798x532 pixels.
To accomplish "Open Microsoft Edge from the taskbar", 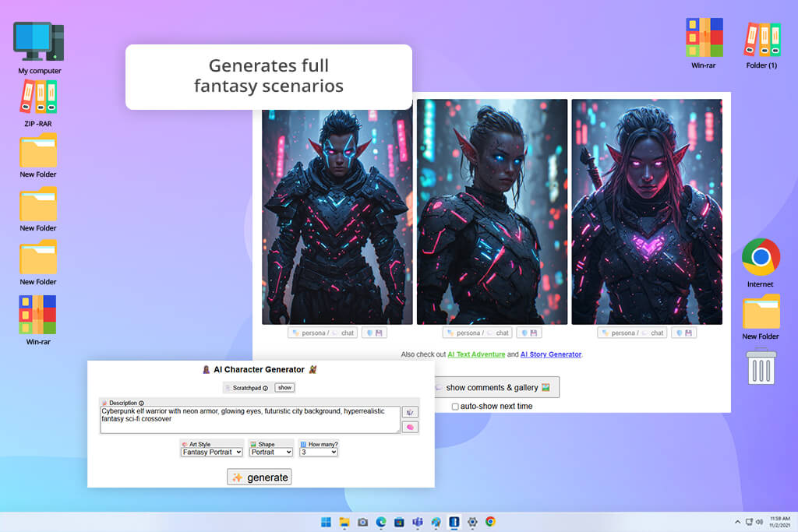I will tap(380, 522).
